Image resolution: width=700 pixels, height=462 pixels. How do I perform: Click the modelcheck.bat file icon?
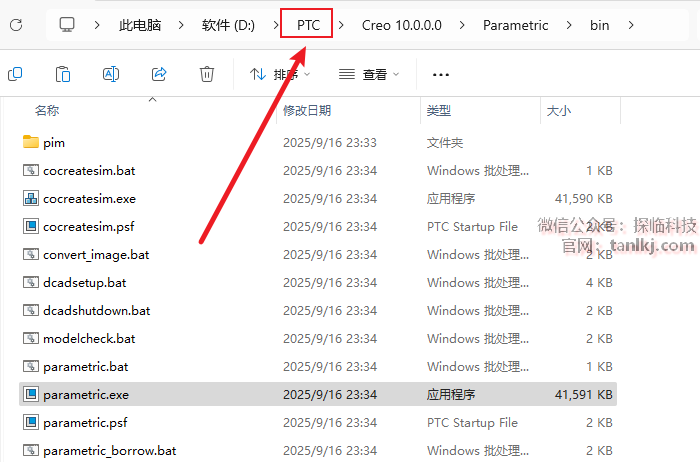coord(31,338)
